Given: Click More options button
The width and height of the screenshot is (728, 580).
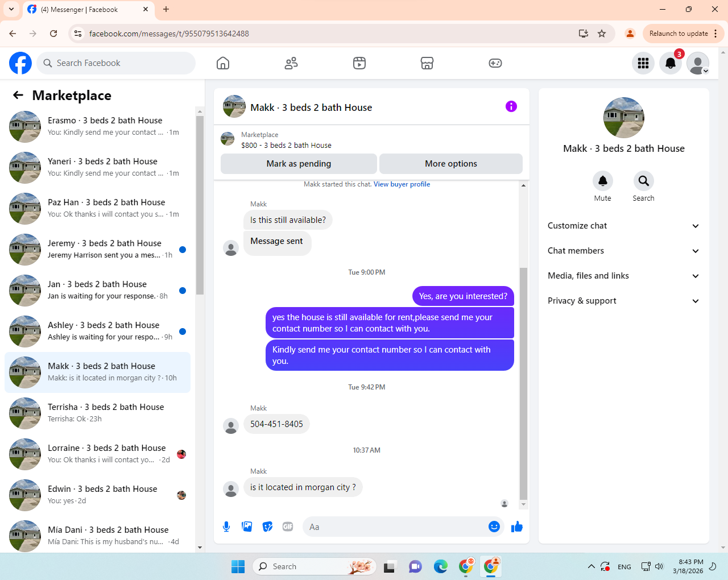Looking at the screenshot, I should (451, 164).
